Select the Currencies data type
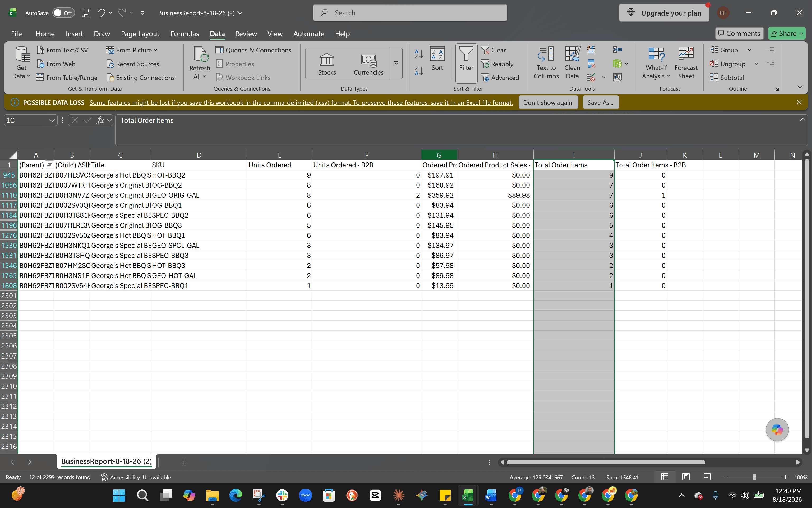812x508 pixels. point(368,64)
